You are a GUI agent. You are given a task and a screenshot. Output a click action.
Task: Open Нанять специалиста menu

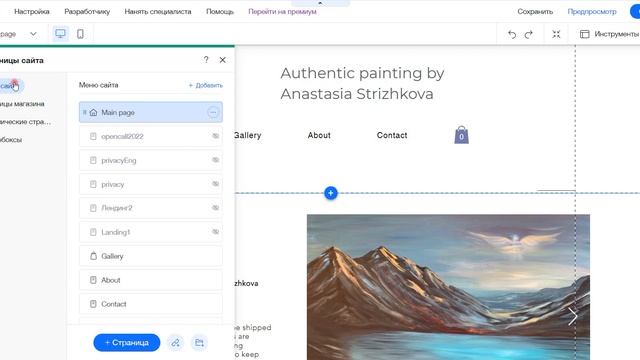point(158,11)
